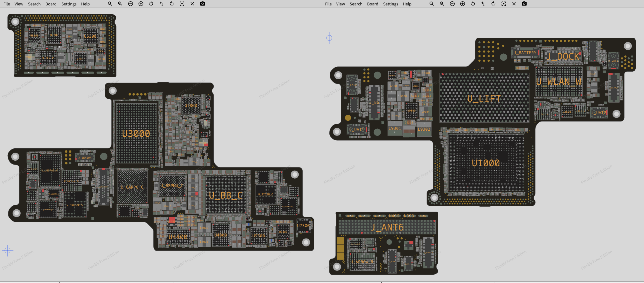
Task: Rotate left board counter-clockwise
Action: (x=151, y=4)
